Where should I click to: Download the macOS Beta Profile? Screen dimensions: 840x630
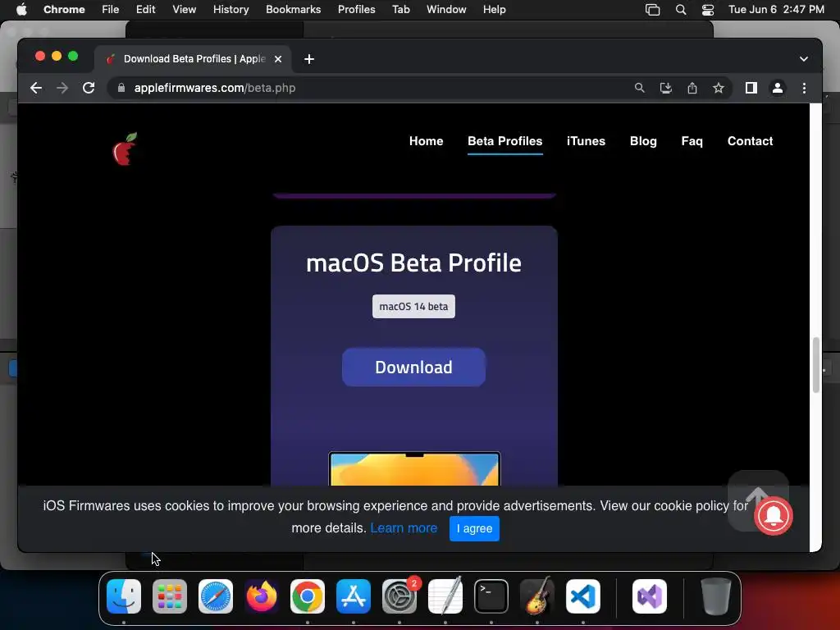tap(413, 367)
